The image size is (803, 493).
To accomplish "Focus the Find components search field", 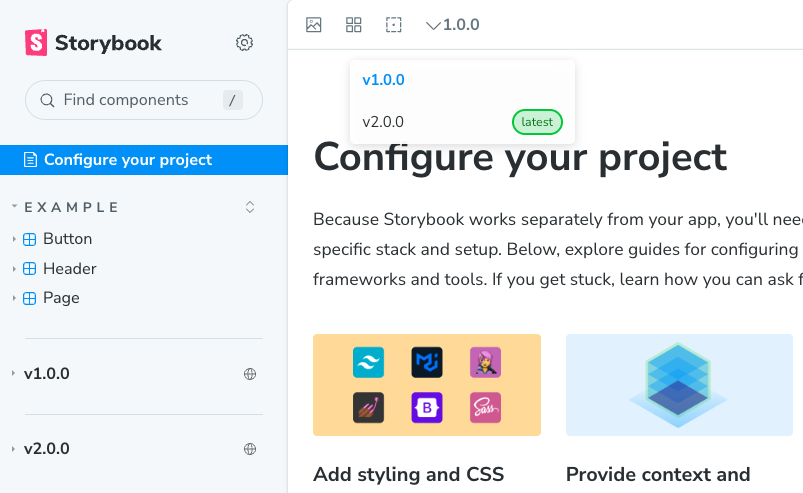I will (x=144, y=100).
